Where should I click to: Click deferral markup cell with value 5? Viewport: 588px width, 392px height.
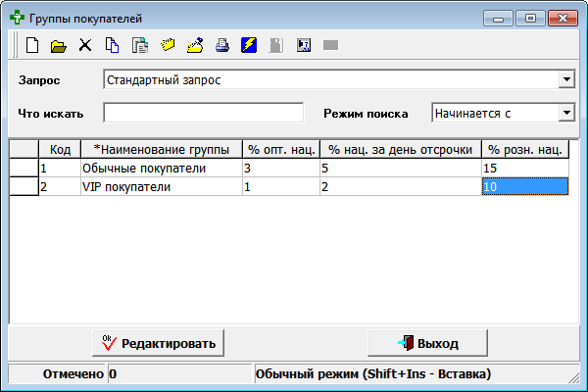click(401, 168)
